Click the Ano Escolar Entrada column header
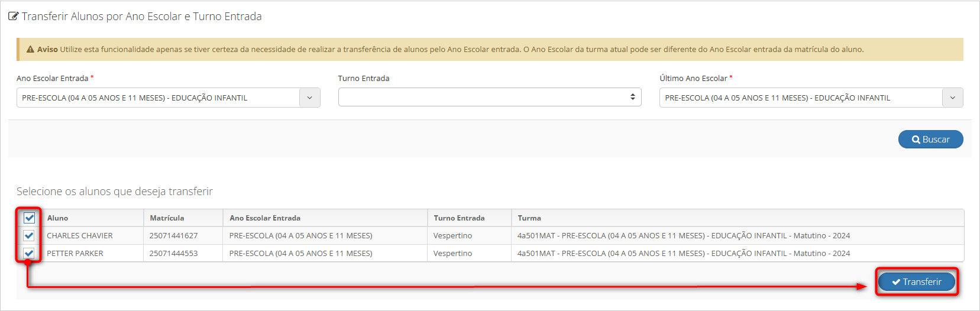Screen dimensions: 980x311 265,218
